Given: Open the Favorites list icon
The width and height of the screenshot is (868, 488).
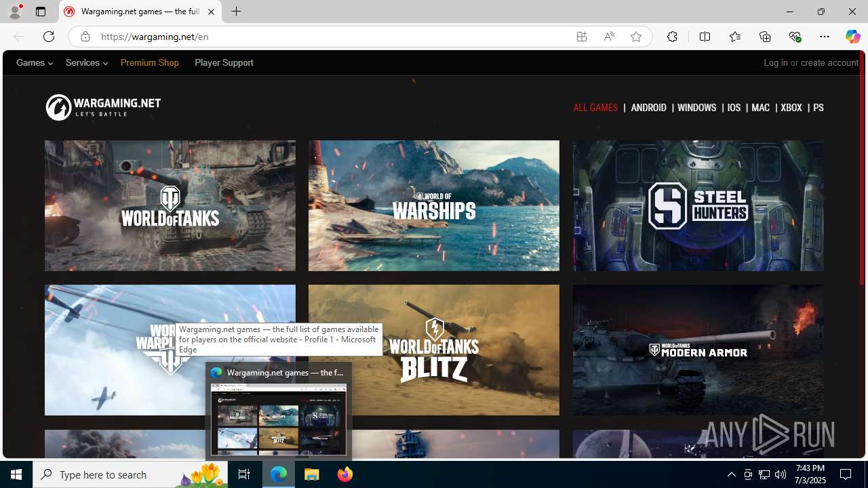Looking at the screenshot, I should [735, 37].
